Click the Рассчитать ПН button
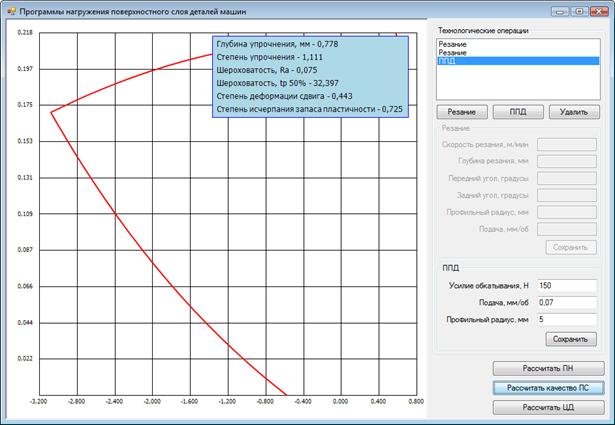 click(548, 367)
